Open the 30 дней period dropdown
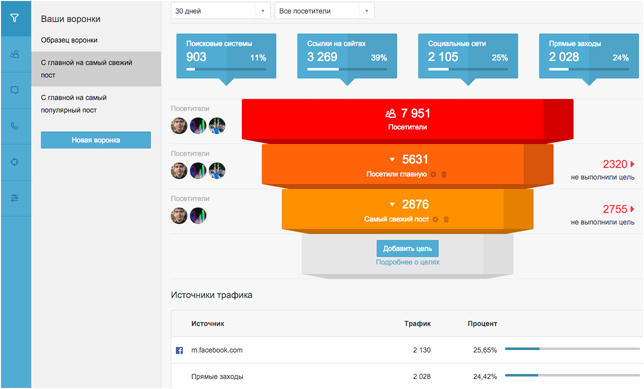The image size is (644, 389). [221, 11]
